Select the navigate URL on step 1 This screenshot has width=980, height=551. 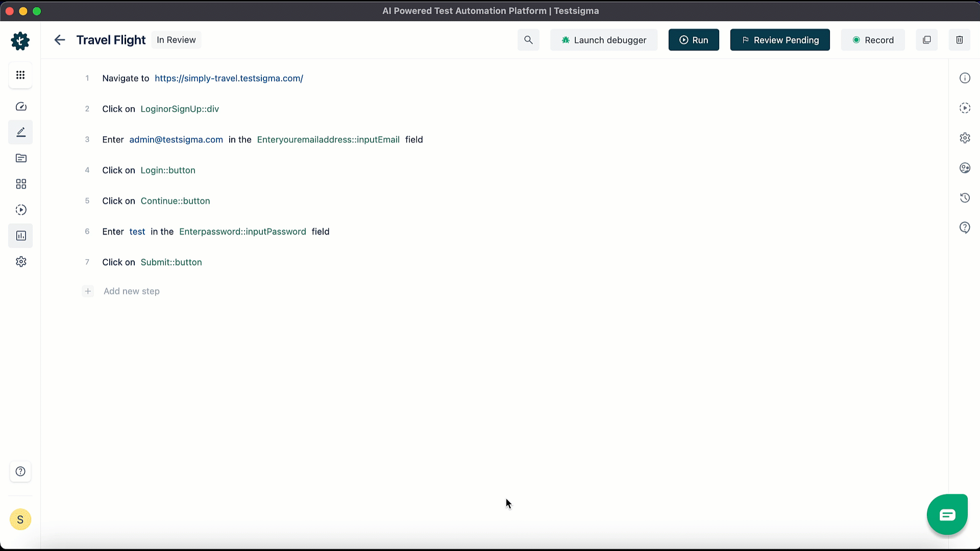(x=229, y=78)
